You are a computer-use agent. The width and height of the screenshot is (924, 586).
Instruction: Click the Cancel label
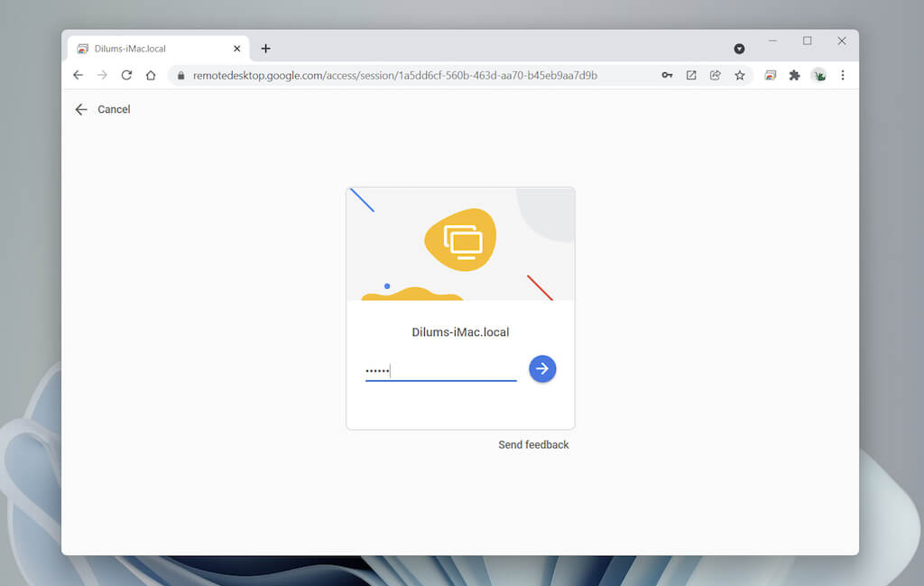[114, 109]
